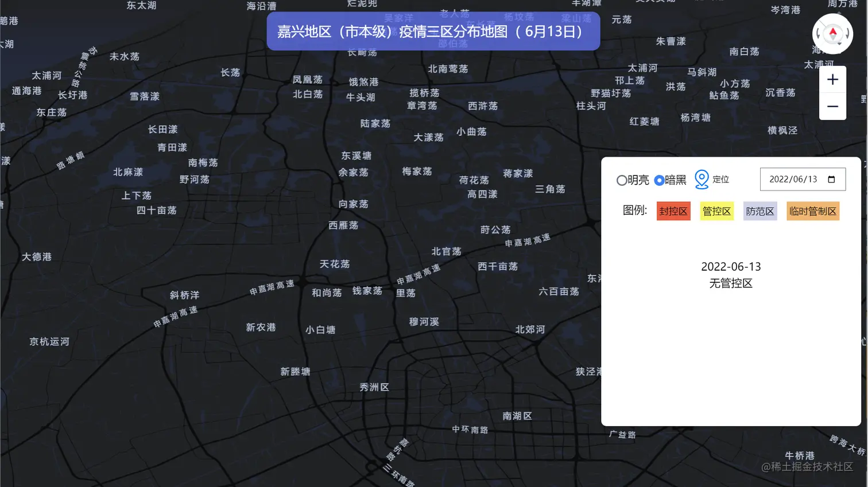Zoom in with the plus button

(x=832, y=80)
